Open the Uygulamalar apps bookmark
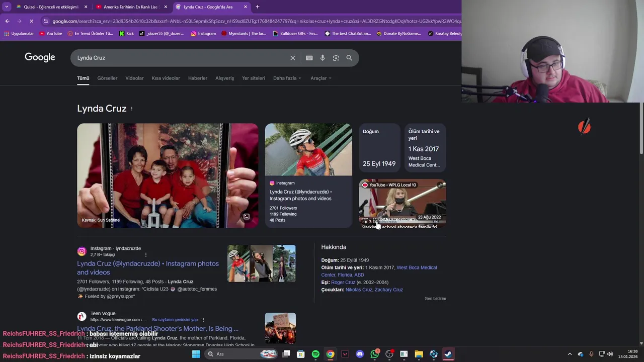This screenshot has width=644, height=362. tap(19, 34)
